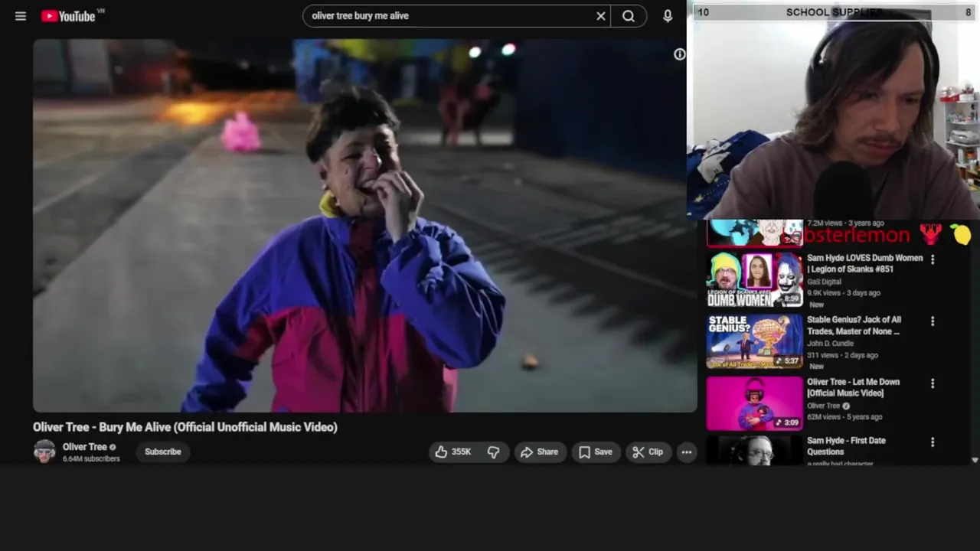The height and width of the screenshot is (551, 980).
Task: Click the 'SCHOOL SUPPLIES' overlay label
Action: [x=835, y=12]
